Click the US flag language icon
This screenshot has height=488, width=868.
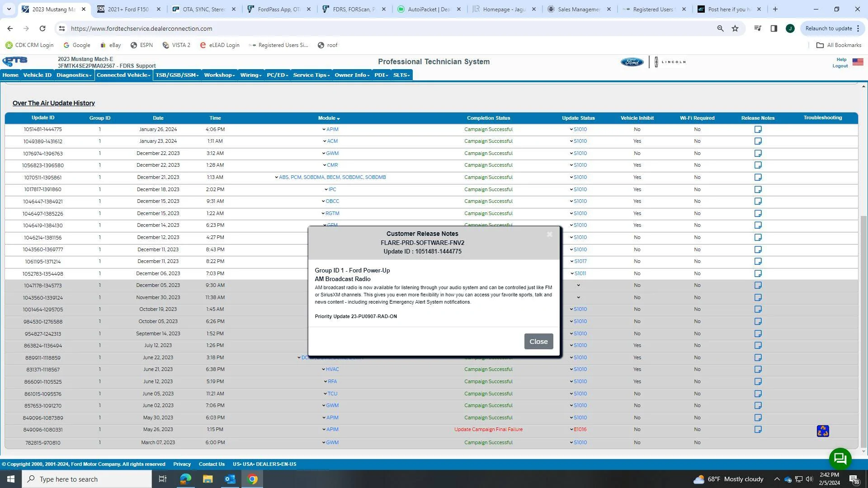click(858, 62)
